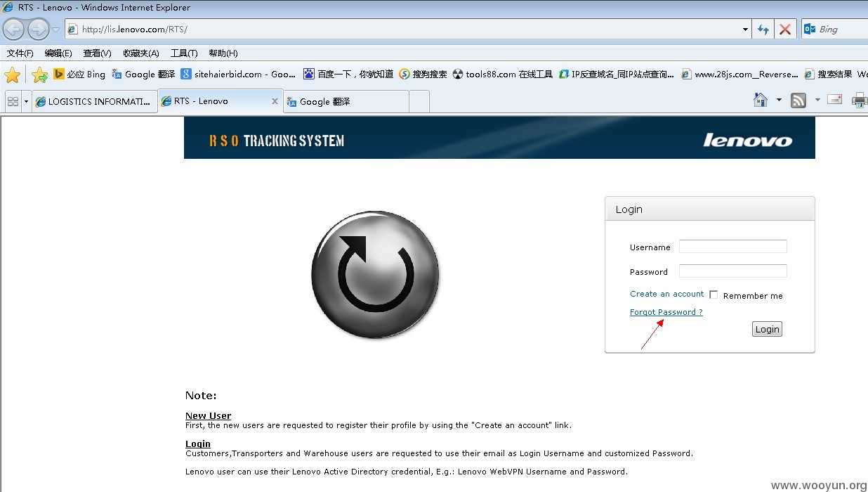Expand the RSS feeds dropdown arrow
Screen dimensions: 868x492
pos(817,101)
